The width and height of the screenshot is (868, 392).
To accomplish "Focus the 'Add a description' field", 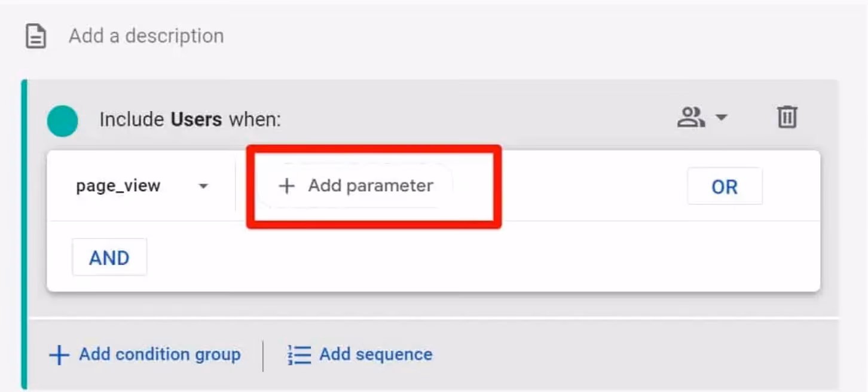I will [146, 36].
